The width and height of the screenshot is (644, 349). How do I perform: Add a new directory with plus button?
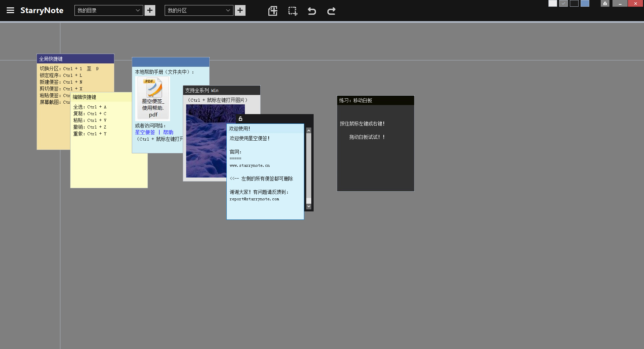coord(150,10)
